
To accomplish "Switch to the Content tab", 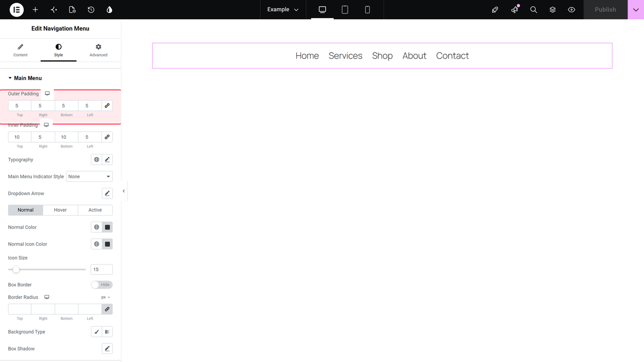I will 20,50.
